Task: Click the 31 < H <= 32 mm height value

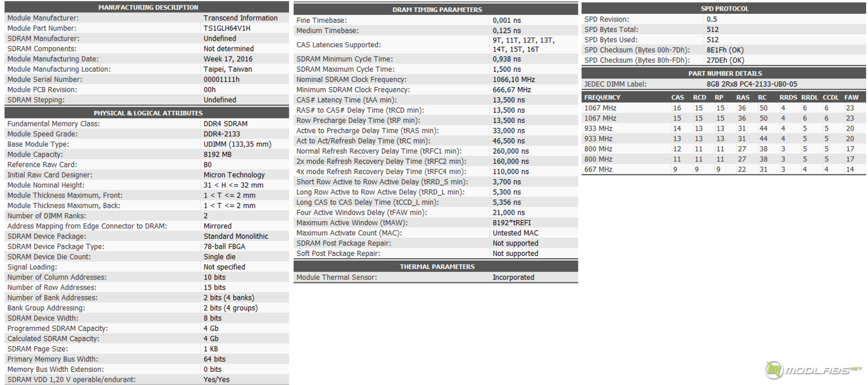Action: click(233, 185)
